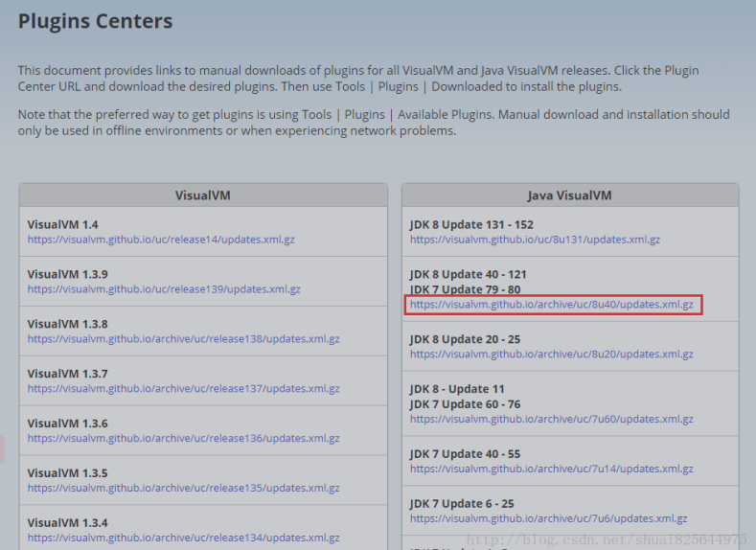Screen dimensions: 756x550
Task: Click the JDK 7 Update 40 - 55 label
Action: coord(466,454)
